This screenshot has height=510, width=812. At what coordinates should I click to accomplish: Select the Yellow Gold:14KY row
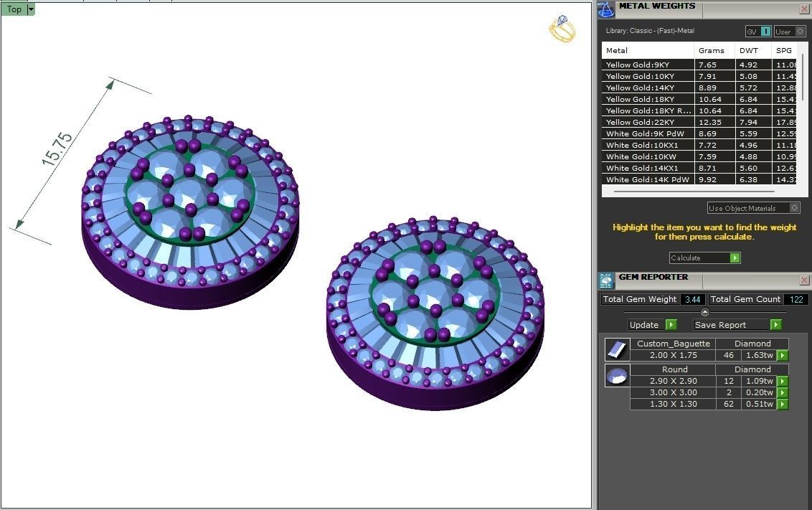point(699,88)
